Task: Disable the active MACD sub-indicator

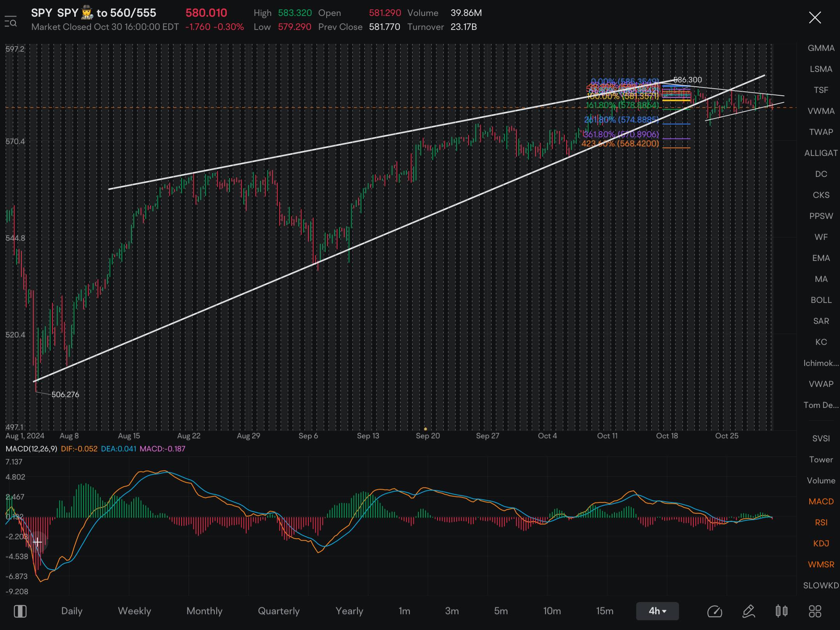Action: (821, 502)
